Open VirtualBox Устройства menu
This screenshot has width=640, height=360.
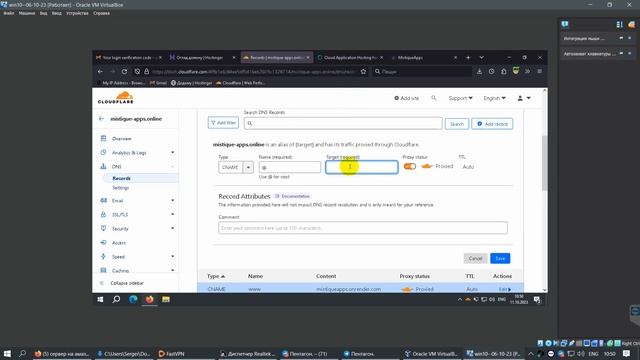point(77,13)
